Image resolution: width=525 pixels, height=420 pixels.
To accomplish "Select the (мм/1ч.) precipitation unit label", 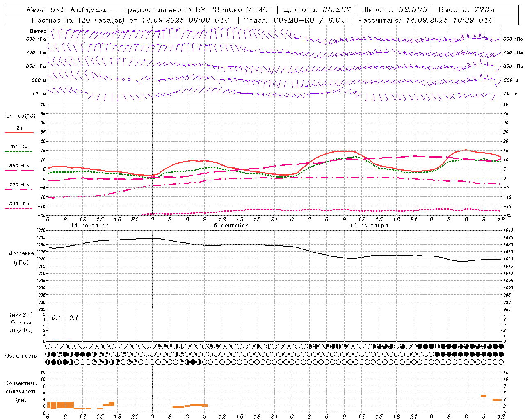I will 21,330.
